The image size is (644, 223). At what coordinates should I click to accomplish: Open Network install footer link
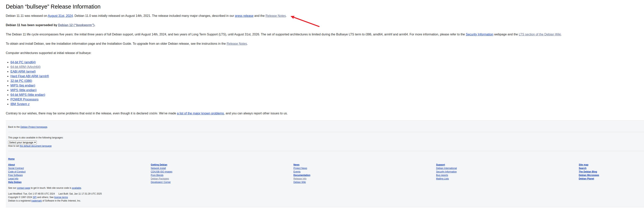coord(158,168)
